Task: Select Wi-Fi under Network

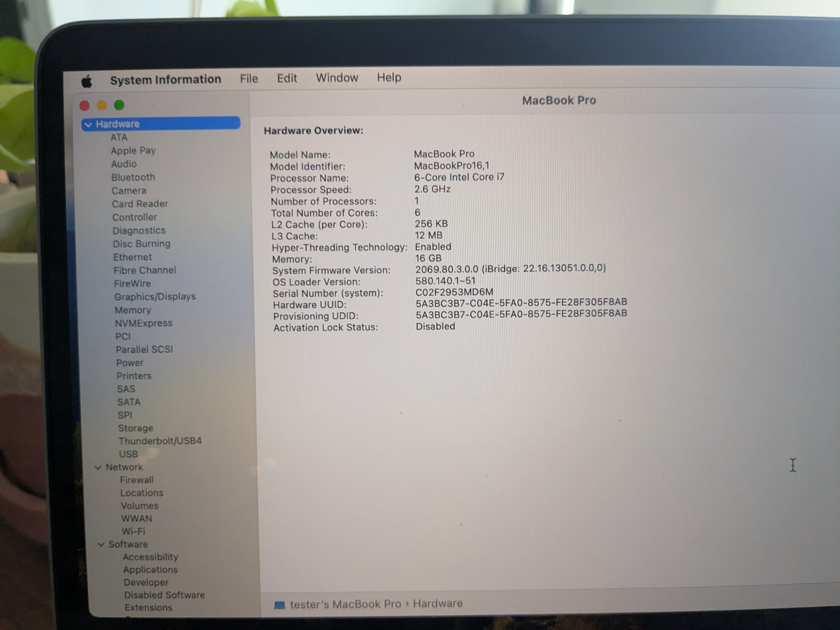Action: (x=133, y=531)
